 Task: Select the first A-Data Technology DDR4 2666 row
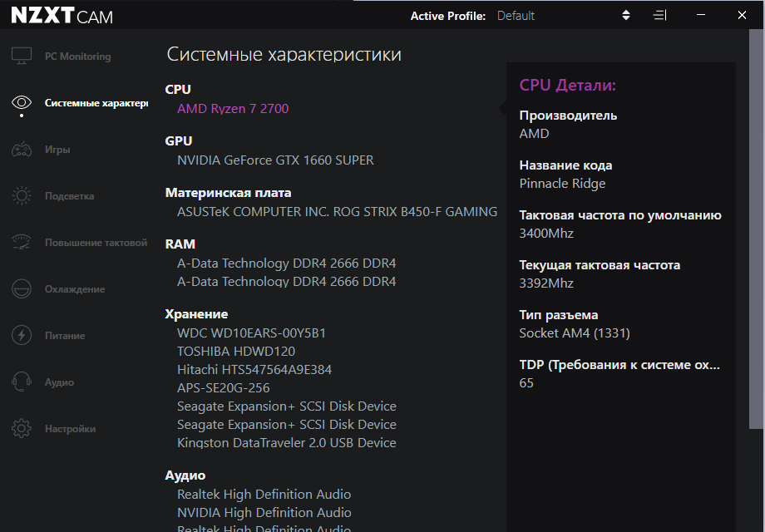pos(286,264)
